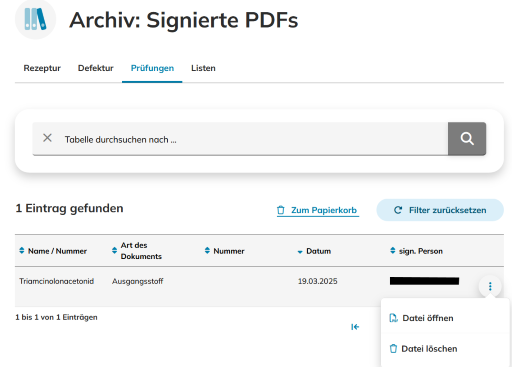Screen dimensions: 512x367
Task: Click the first-page pagination arrow icon
Action: pos(355,327)
